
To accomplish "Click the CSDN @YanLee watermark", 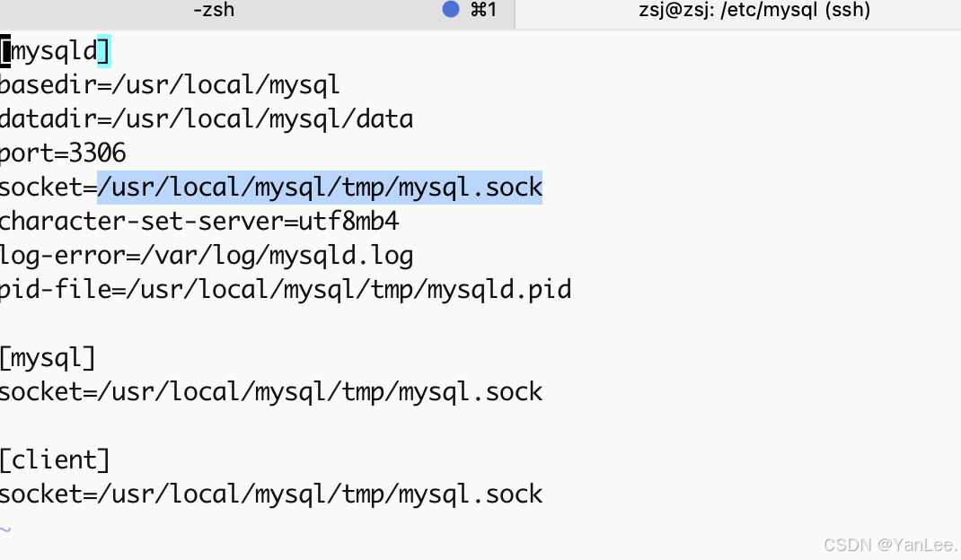I will 892,545.
